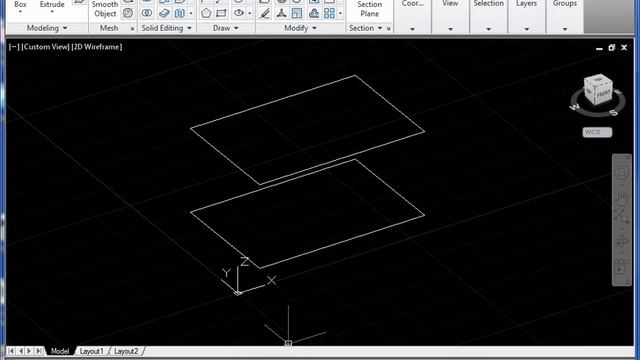Expand the Section panel dropdown
Screen dimensions: 640x360
click(365, 28)
